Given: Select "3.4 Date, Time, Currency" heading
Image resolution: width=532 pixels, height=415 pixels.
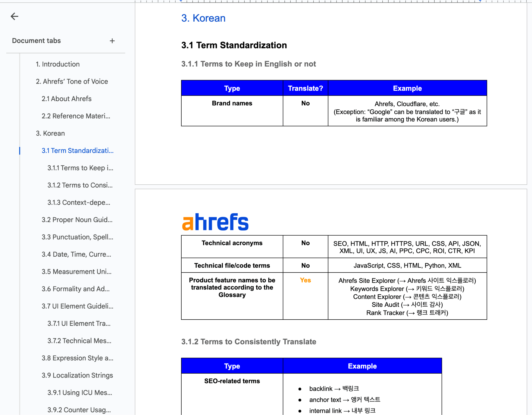Looking at the screenshot, I should pyautogui.click(x=77, y=254).
